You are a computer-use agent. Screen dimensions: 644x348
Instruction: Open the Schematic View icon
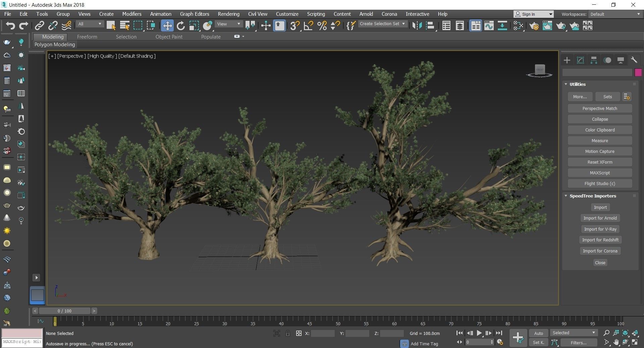[502, 26]
